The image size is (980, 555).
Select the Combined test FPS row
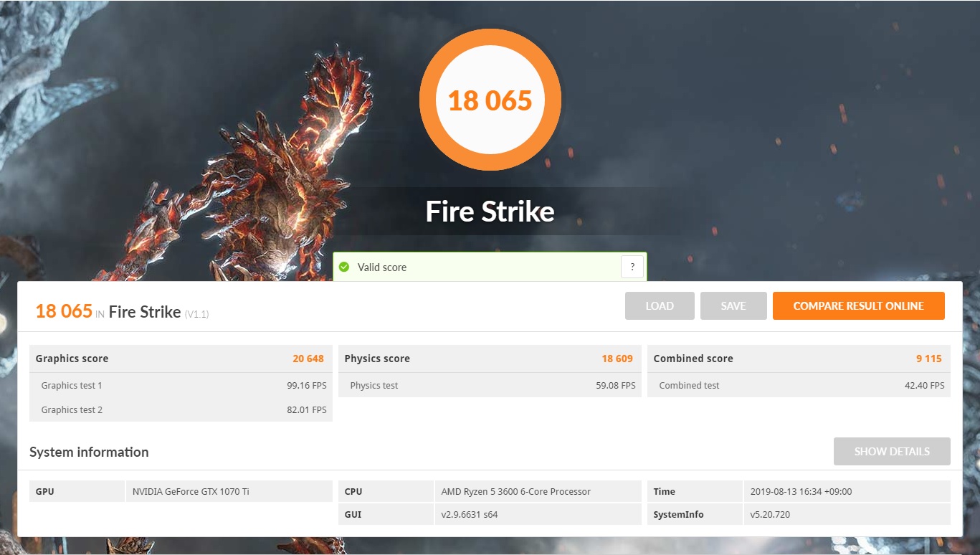[x=798, y=386]
